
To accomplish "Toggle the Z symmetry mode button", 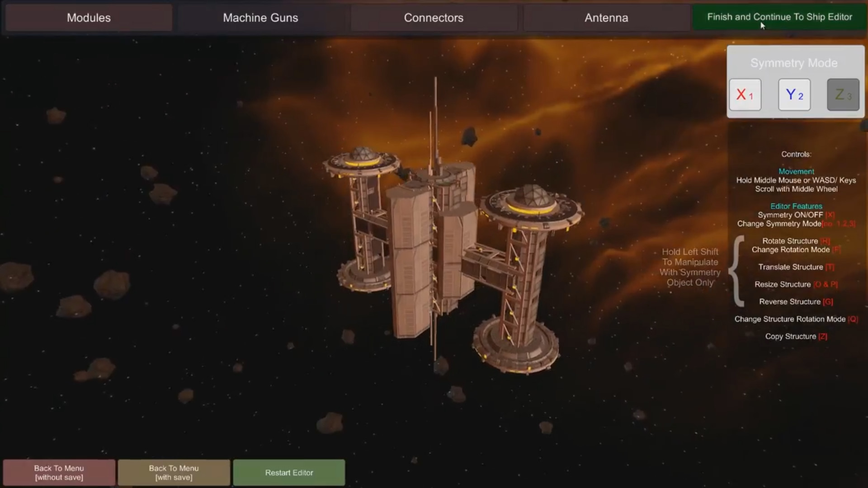I will [843, 95].
